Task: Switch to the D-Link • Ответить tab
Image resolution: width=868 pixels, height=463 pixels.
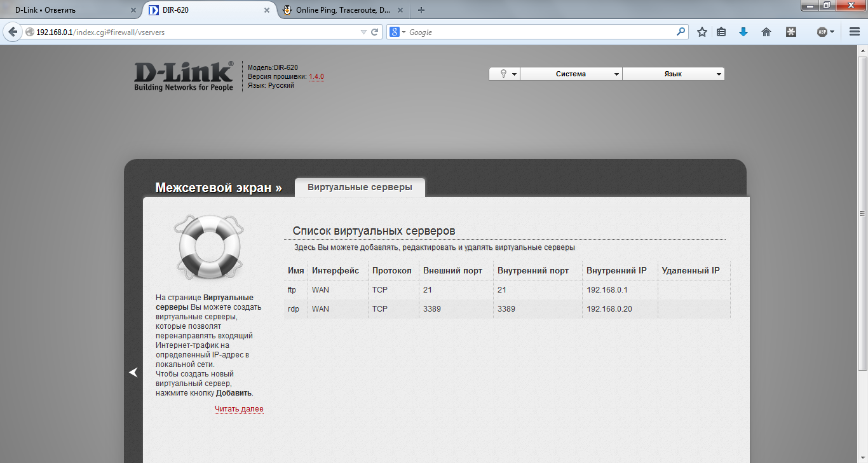Action: tap(70, 10)
